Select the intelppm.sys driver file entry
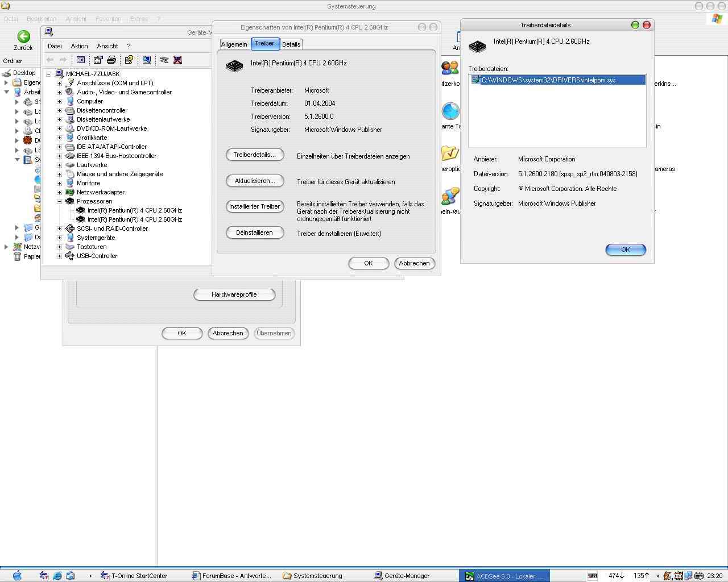This screenshot has width=728, height=582. pos(558,80)
